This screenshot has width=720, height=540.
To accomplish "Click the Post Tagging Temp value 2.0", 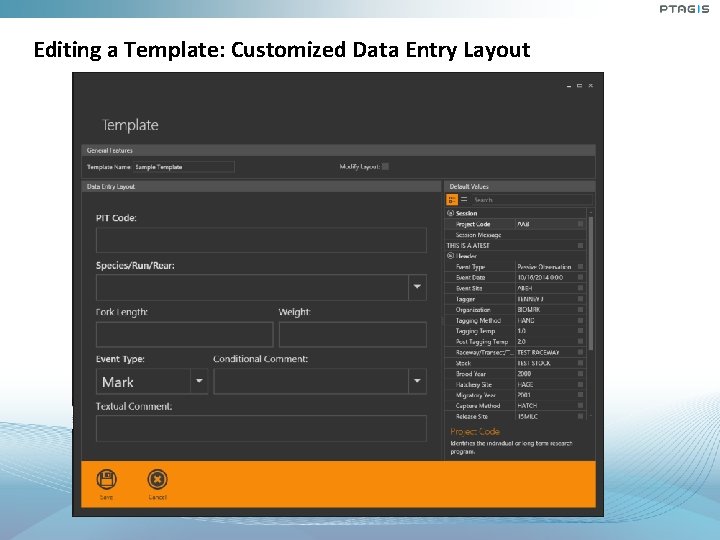I will click(522, 342).
